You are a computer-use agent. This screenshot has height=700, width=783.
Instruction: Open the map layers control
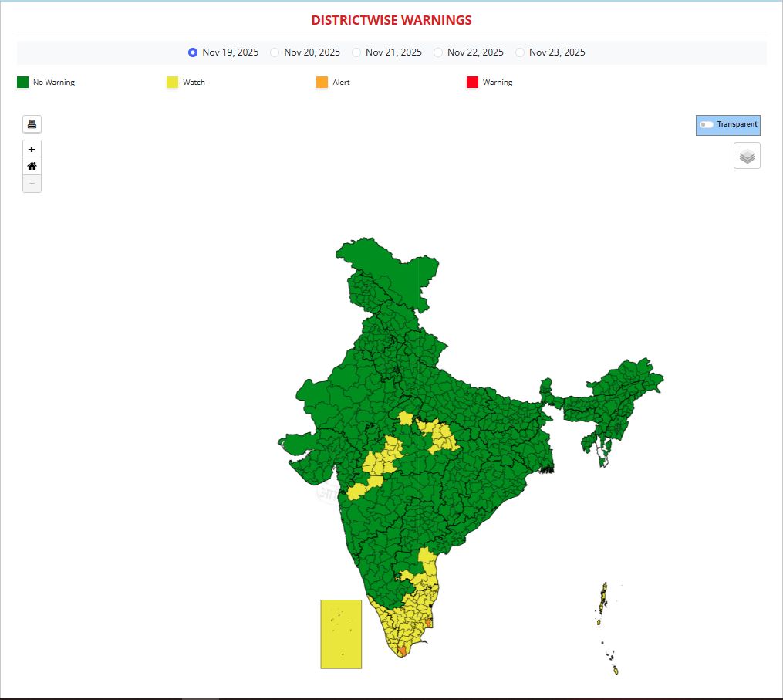click(x=746, y=156)
